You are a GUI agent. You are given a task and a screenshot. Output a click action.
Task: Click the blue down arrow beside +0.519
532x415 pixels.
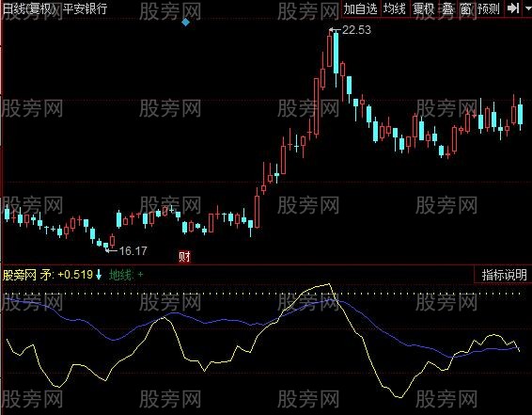click(x=99, y=275)
